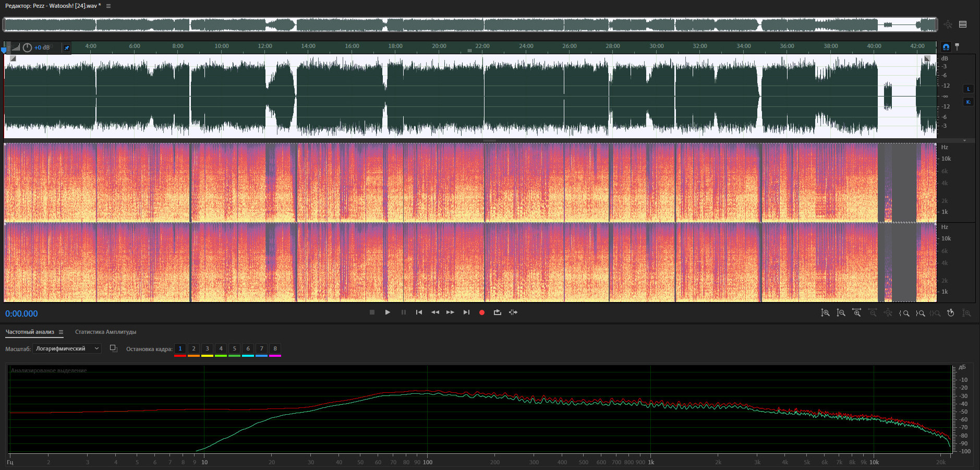Open the Редактор panel menu
The image size is (980, 470).
pyautogui.click(x=108, y=6)
